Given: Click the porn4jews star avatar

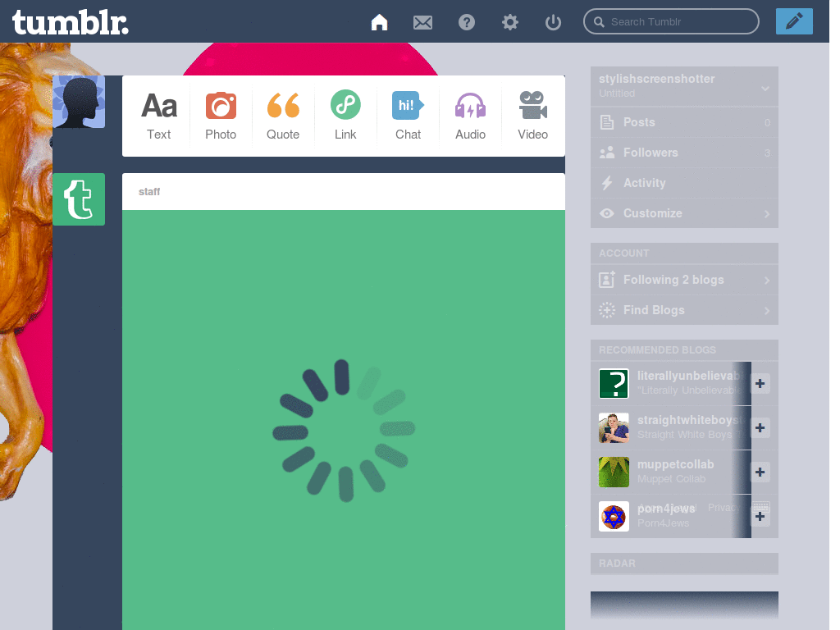Looking at the screenshot, I should click(x=614, y=517).
